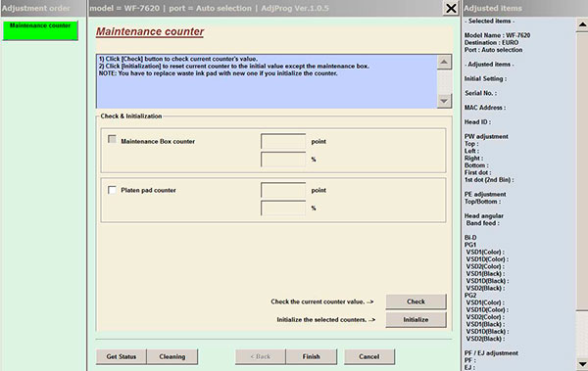
Task: Click 'Port : Auto selection' in Adjusted items
Action: 493,50
